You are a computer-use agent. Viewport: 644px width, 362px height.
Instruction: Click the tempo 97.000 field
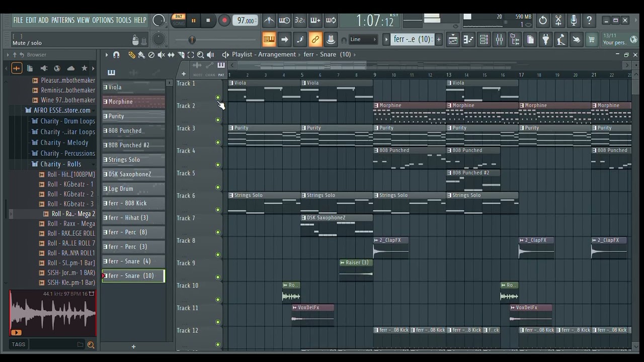[246, 21]
